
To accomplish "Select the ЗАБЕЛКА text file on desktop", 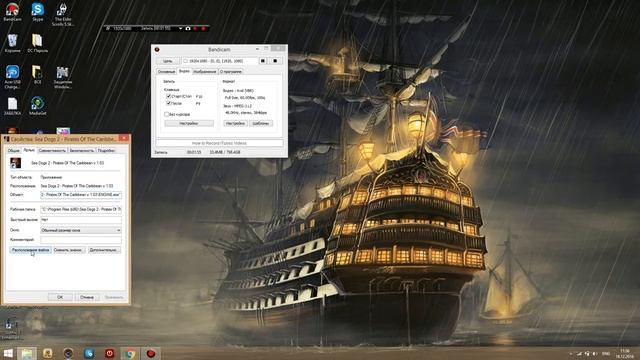I will [12, 106].
